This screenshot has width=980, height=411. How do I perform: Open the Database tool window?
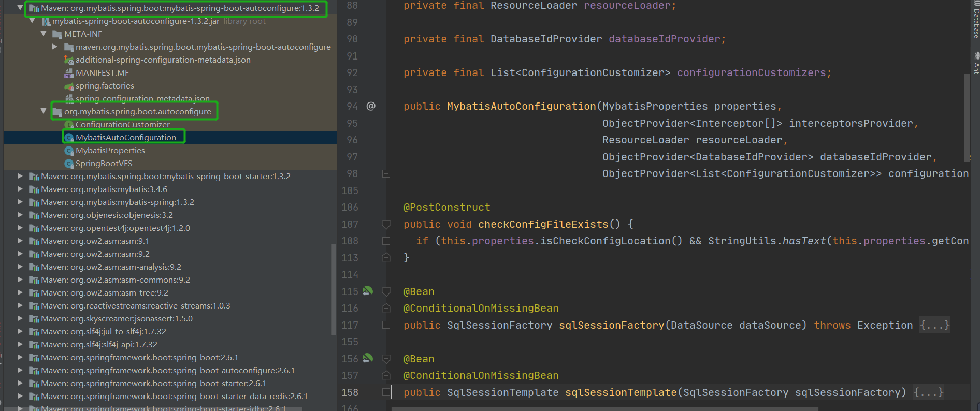[x=975, y=20]
